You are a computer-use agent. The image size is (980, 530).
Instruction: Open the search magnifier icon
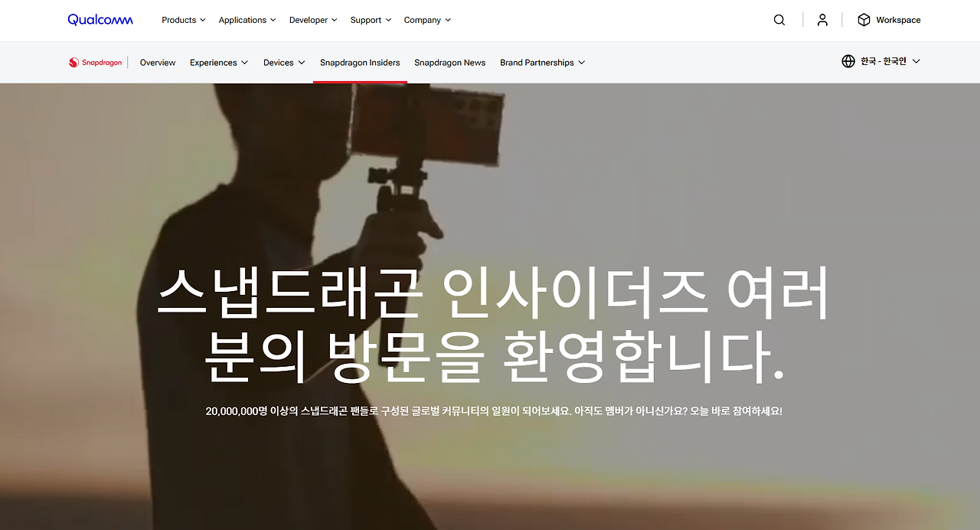click(x=779, y=20)
